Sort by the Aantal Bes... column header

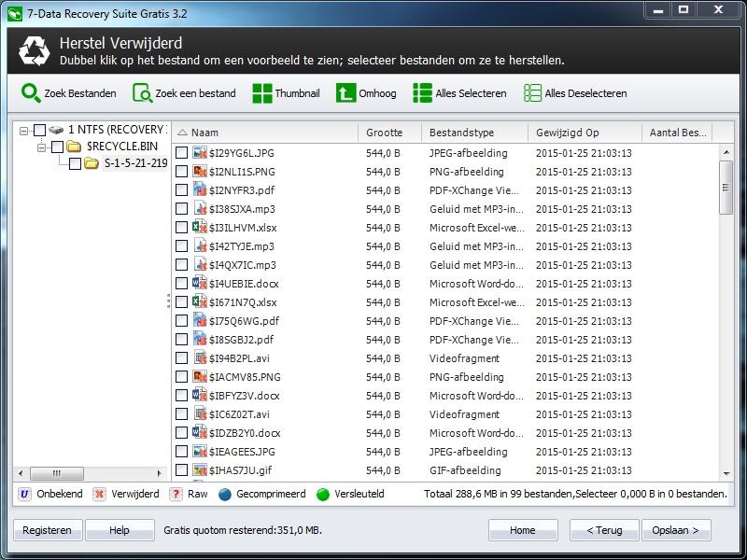pyautogui.click(x=677, y=133)
